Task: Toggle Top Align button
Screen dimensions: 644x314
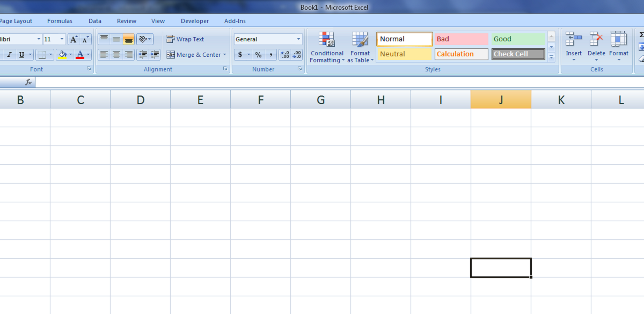Action: [x=104, y=39]
